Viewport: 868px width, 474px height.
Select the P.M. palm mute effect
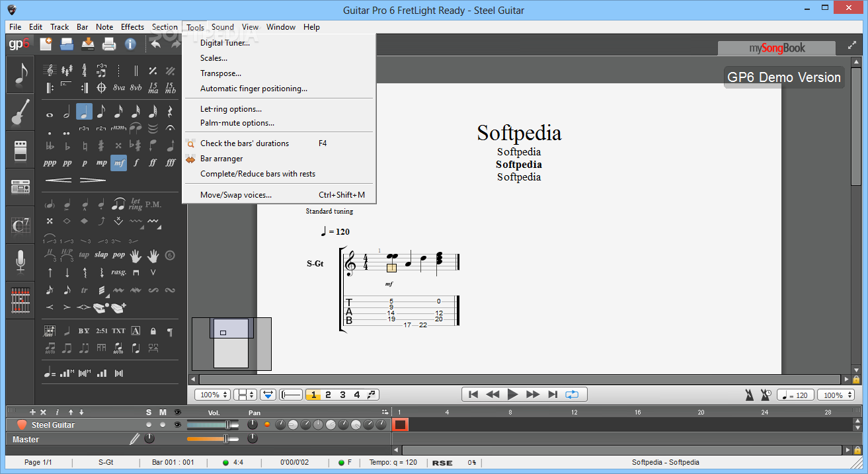point(153,204)
